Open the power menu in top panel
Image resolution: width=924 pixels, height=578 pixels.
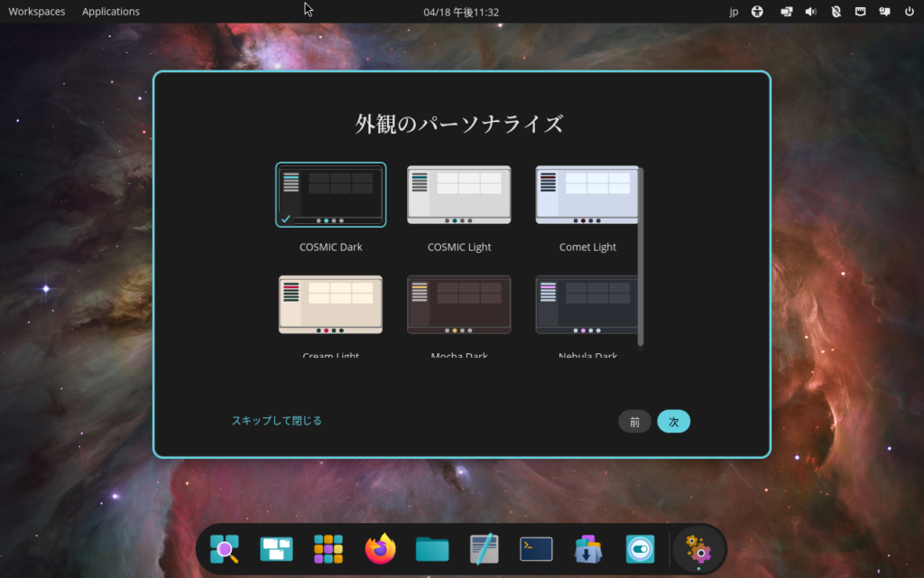[x=910, y=12]
